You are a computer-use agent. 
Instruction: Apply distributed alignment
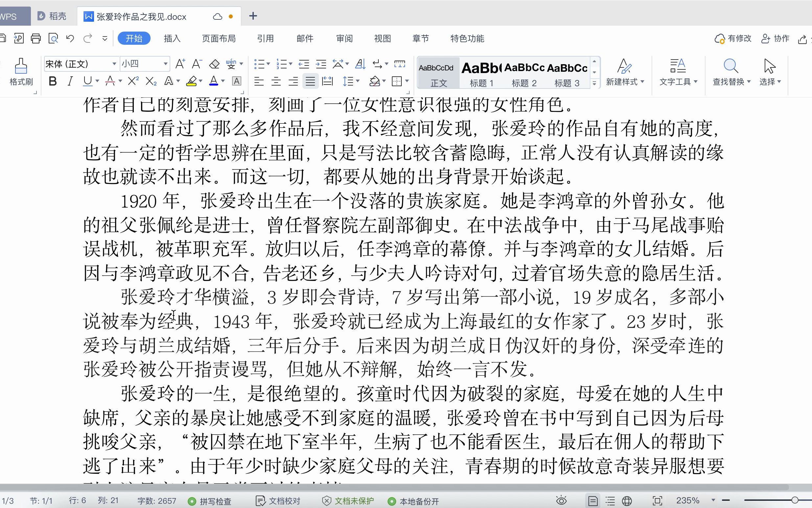[x=327, y=81]
